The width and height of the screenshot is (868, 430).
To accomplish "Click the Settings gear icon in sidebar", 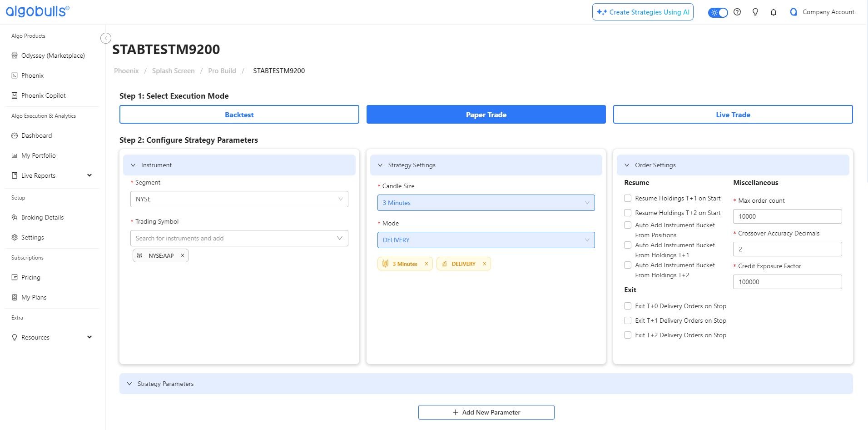I will (x=15, y=237).
